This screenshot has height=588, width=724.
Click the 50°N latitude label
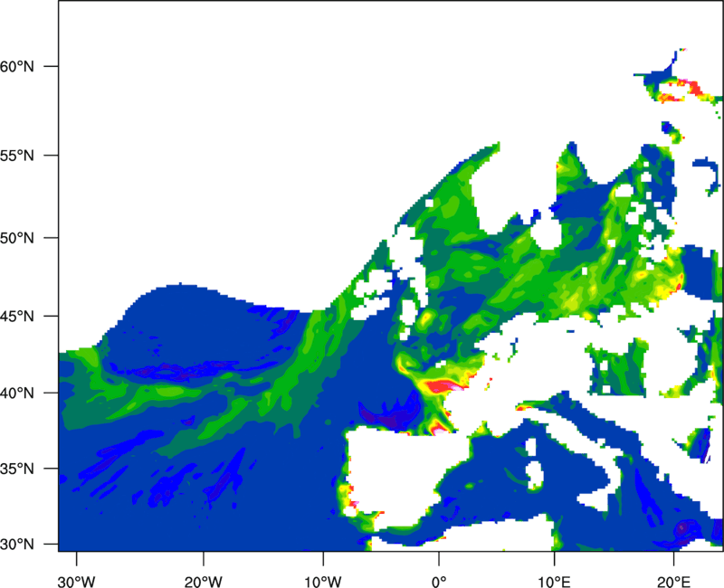pyautogui.click(x=17, y=238)
